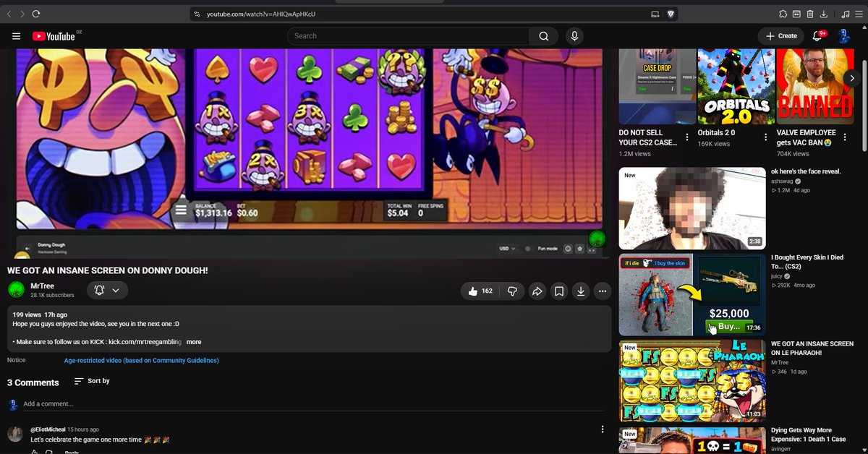Image resolution: width=868 pixels, height=454 pixels.
Task: Open subscription notification bell dropdown
Action: pos(107,290)
